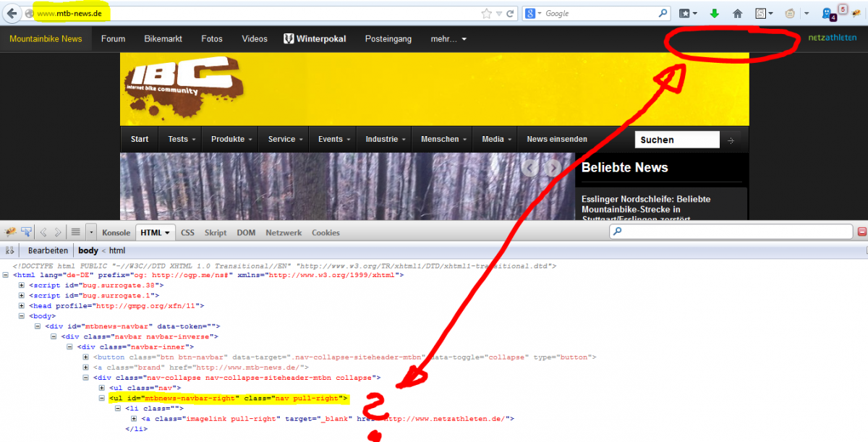Expand the script bug.surrogate.38 node
Screen dimensions: 868x442
pos(22,286)
